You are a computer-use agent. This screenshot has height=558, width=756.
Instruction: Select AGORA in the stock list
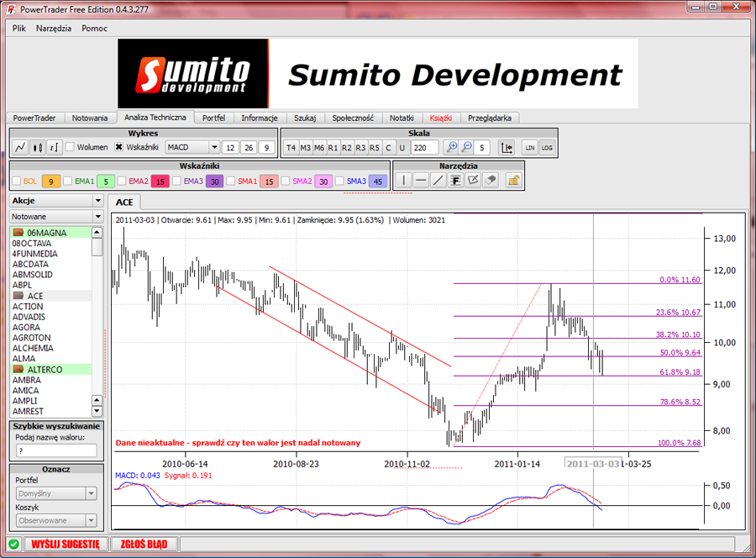point(50,328)
